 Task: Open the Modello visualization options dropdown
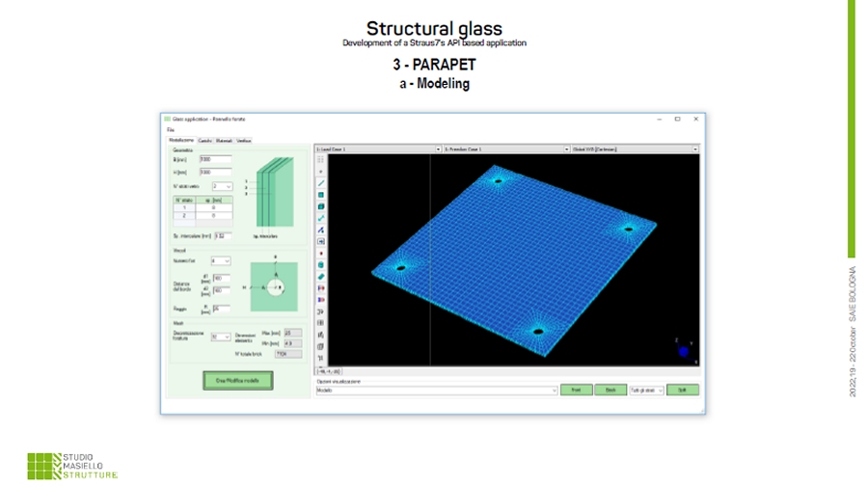point(554,391)
